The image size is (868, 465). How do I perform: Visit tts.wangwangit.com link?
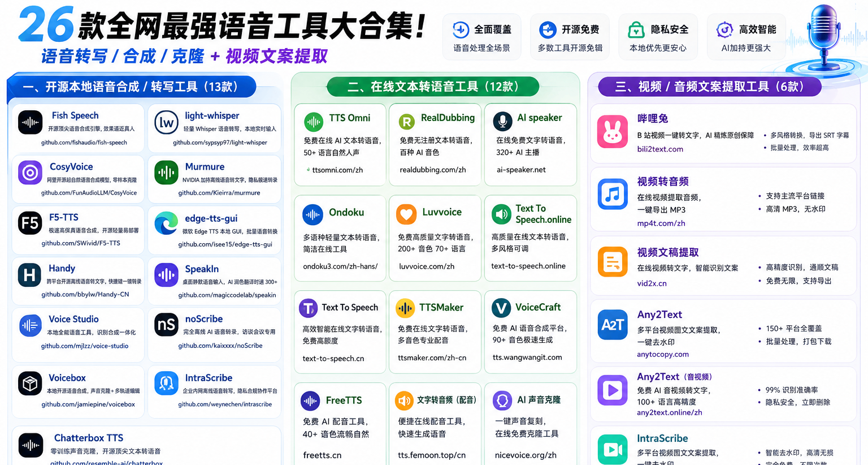tap(527, 358)
